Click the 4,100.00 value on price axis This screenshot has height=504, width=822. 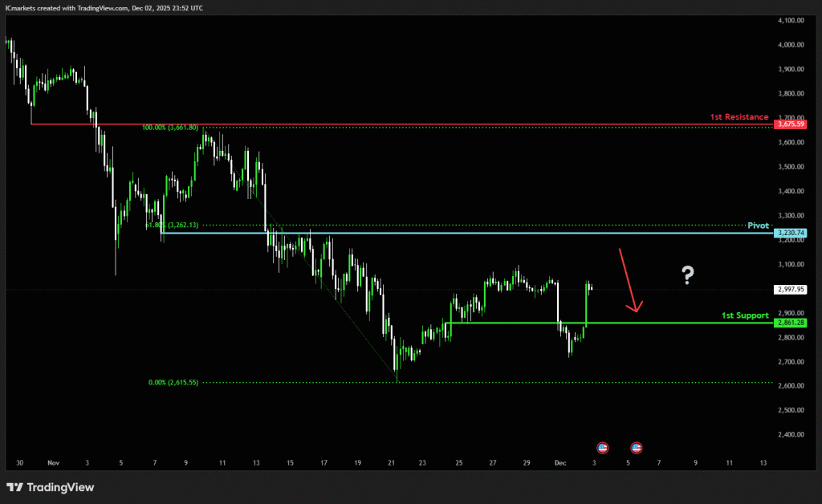click(x=791, y=20)
